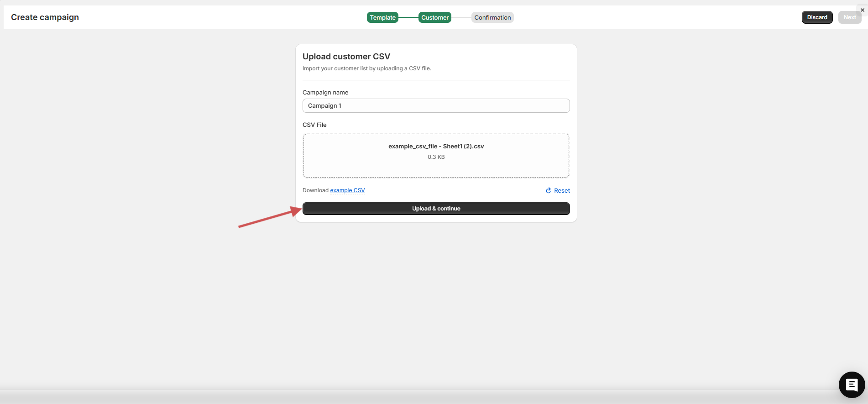Screen dimensions: 868x404
Task: Download the example CSV link
Action: pyautogui.click(x=347, y=190)
